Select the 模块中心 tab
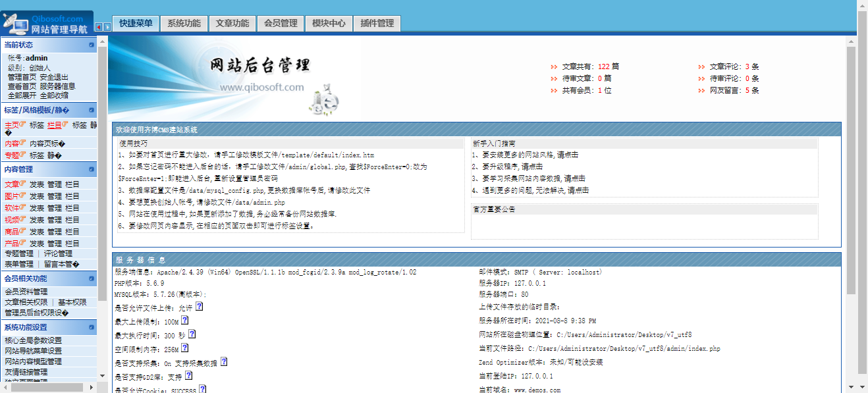868x393 pixels. (329, 23)
